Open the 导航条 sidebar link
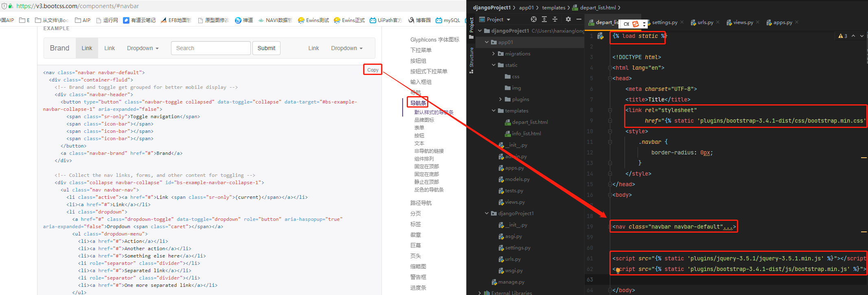The width and height of the screenshot is (868, 295). click(418, 103)
